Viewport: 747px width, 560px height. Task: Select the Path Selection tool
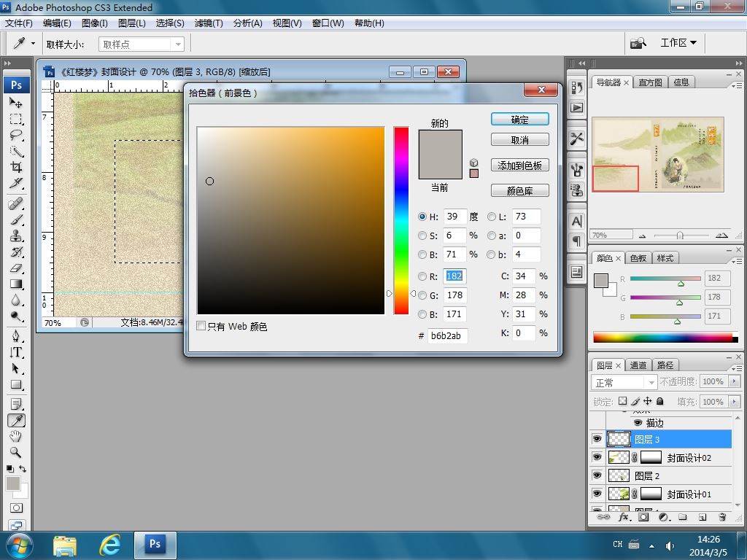pos(16,368)
